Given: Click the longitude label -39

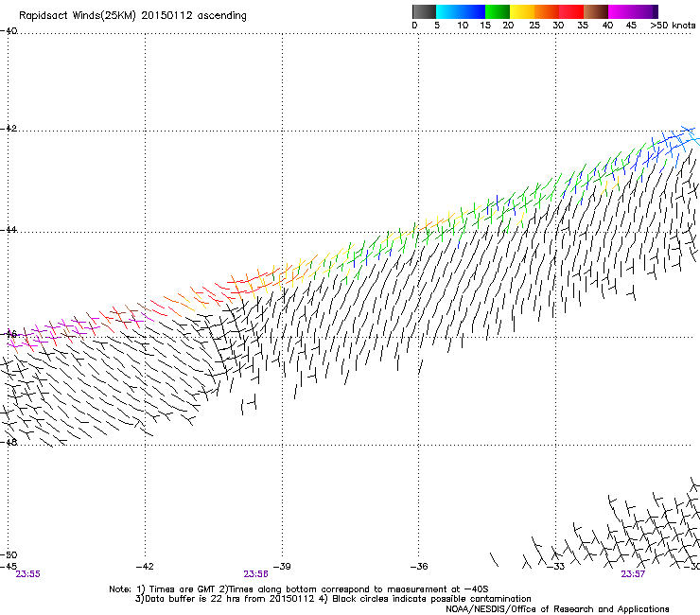Looking at the screenshot, I should [282, 566].
